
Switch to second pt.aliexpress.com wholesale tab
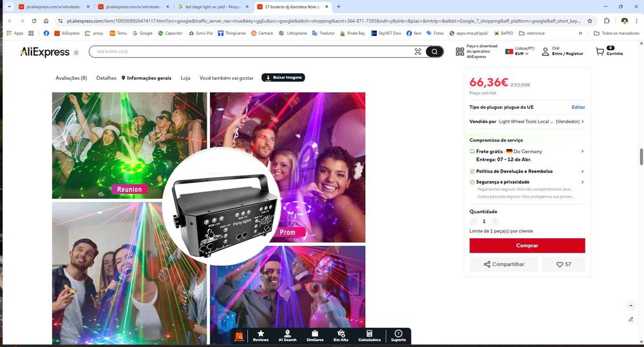click(x=133, y=6)
